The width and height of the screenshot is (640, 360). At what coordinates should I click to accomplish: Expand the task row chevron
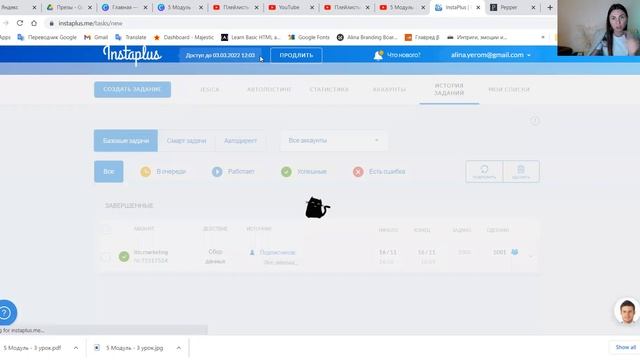pos(531,257)
